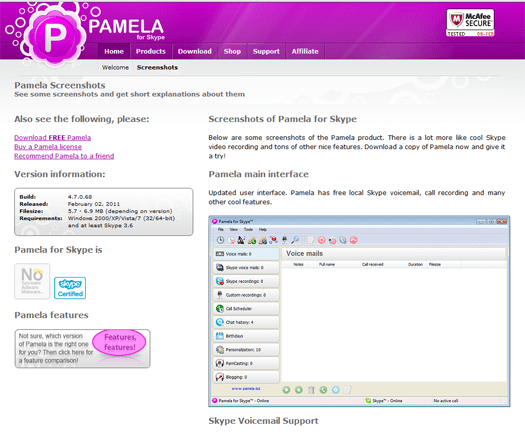Switch to the Welcome sub-tab
Screen dimensions: 525x432
tap(116, 67)
